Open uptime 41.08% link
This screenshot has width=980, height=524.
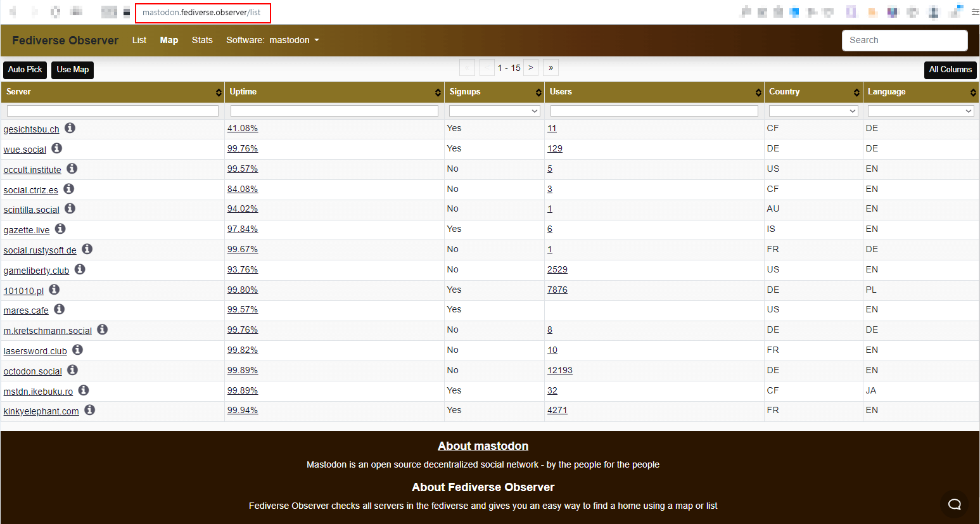(243, 128)
